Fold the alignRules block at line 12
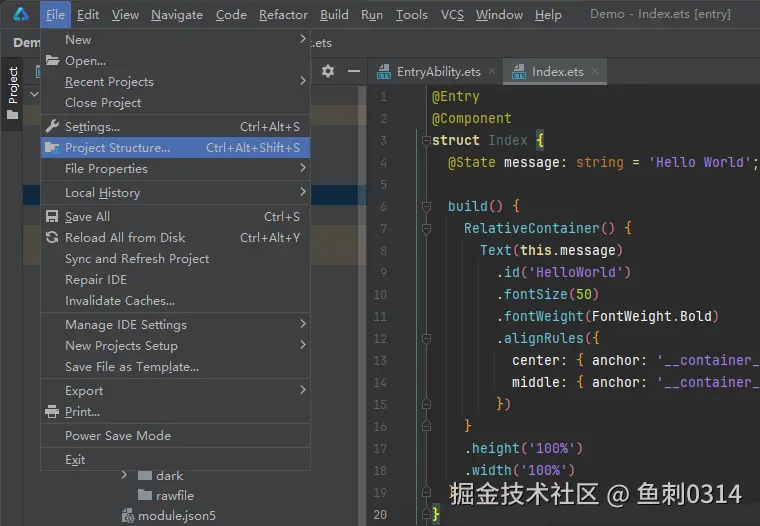 pyautogui.click(x=427, y=339)
